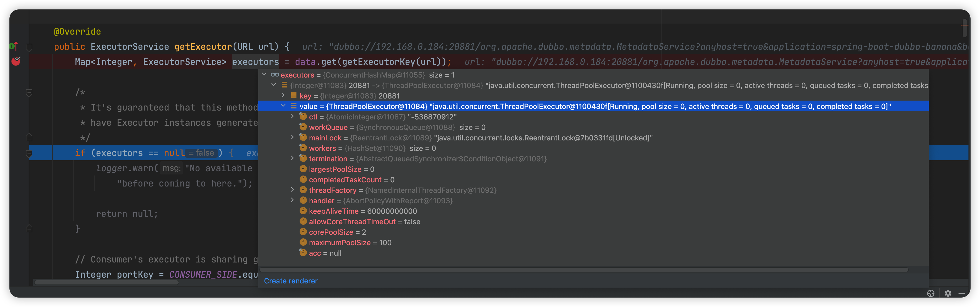980x307 pixels.
Task: Click the node icon beside value variable
Action: (293, 106)
